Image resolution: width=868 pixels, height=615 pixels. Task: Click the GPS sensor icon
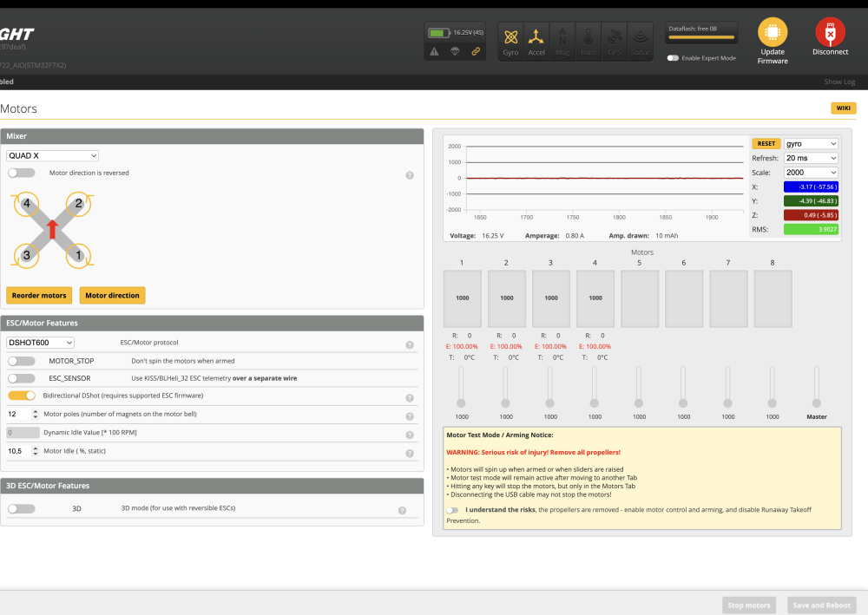point(615,37)
